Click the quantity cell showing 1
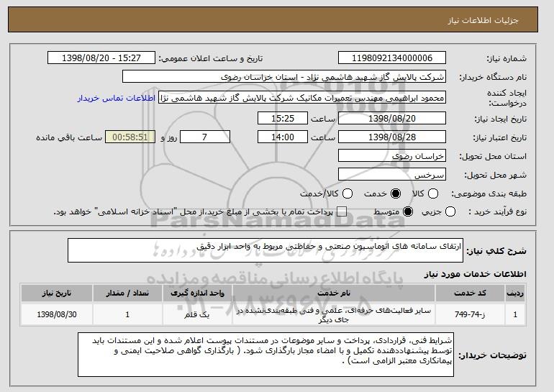Viewport: 554px width, 392px height. click(127, 314)
